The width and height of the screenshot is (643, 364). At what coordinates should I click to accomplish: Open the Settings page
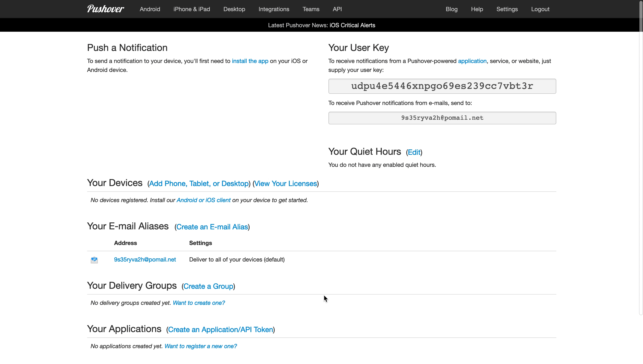pyautogui.click(x=507, y=9)
